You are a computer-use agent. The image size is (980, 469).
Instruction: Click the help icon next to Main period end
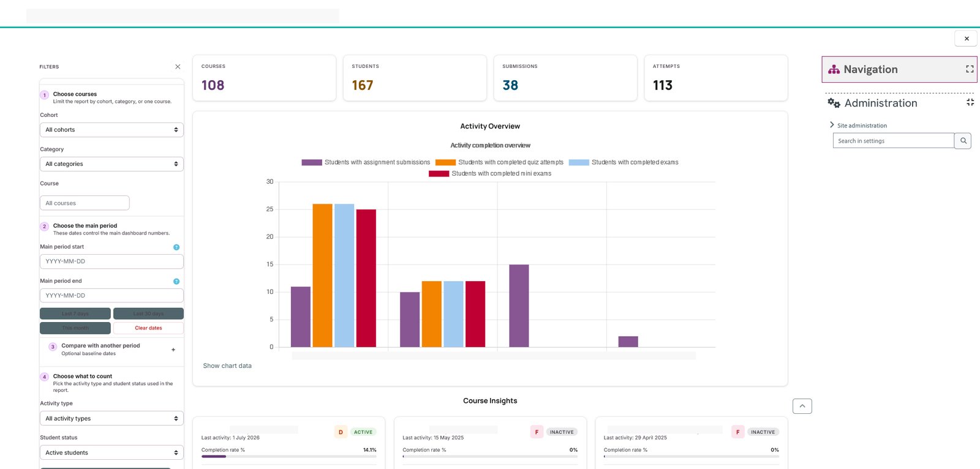click(176, 282)
